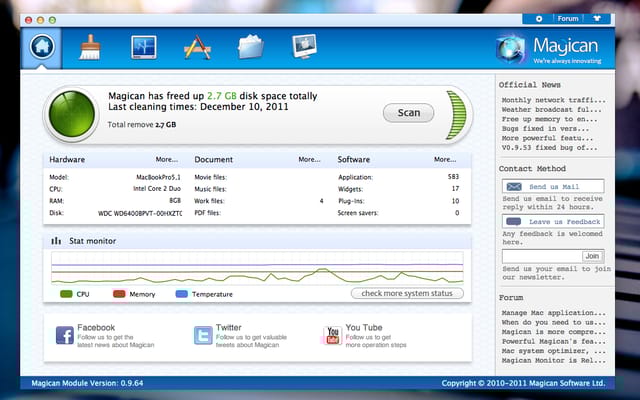Click the Memory red legend swatch
Screen dimensions: 640x400
point(119,294)
